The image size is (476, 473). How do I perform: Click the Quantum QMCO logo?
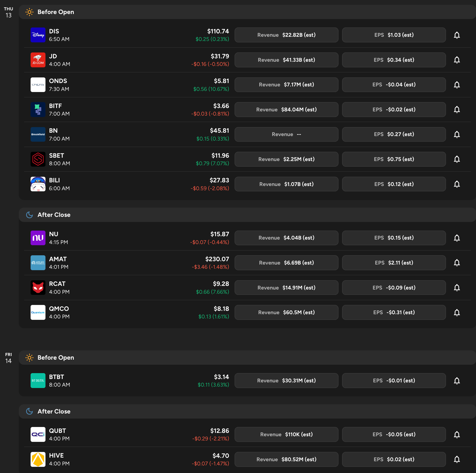coord(38,312)
